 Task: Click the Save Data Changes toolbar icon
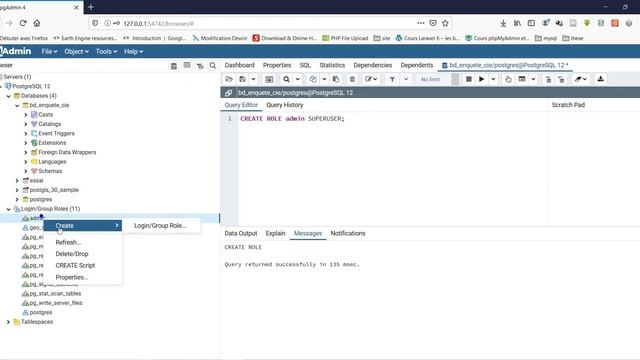coord(269,79)
